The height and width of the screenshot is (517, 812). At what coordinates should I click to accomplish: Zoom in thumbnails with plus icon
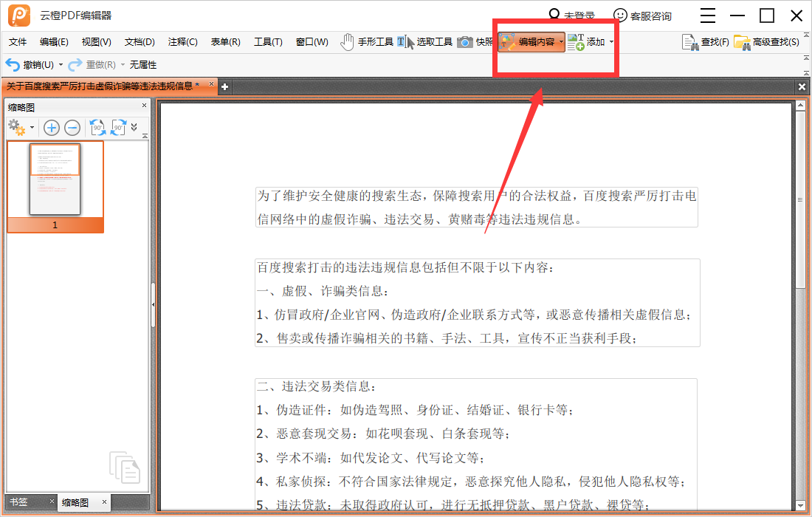(x=51, y=128)
